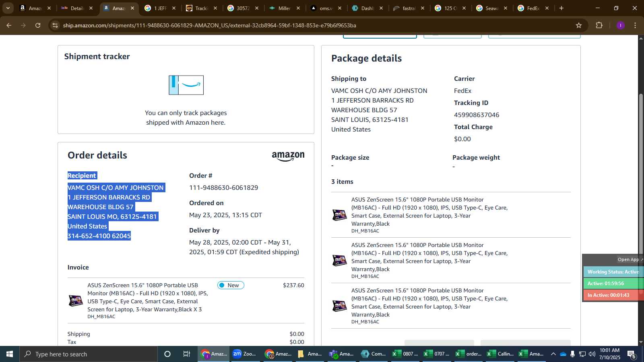Show hidden system tray icons
Screen dimensions: 644x362
(553, 354)
